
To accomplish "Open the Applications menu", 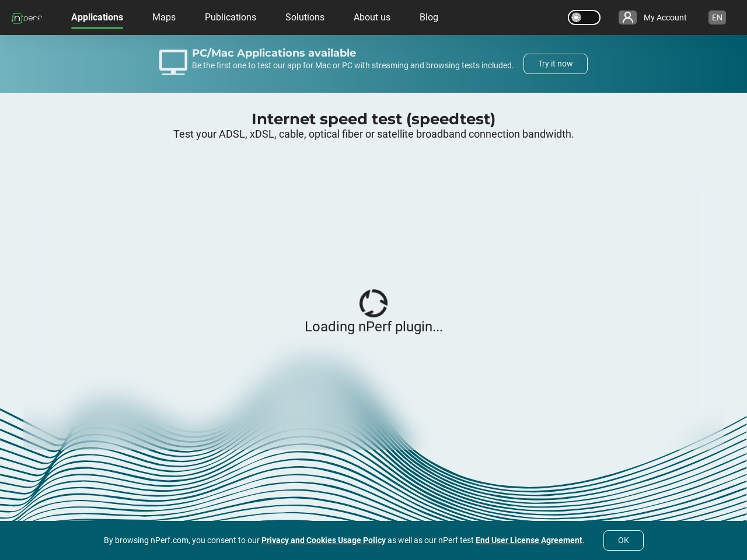I will [97, 17].
